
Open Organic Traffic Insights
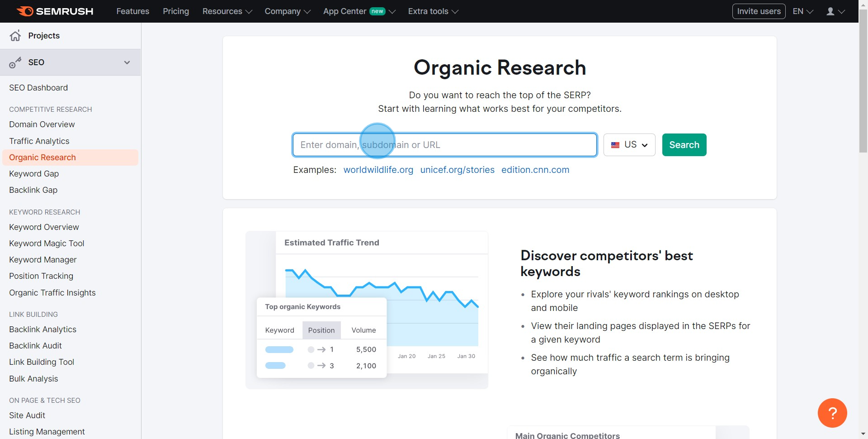pyautogui.click(x=52, y=293)
